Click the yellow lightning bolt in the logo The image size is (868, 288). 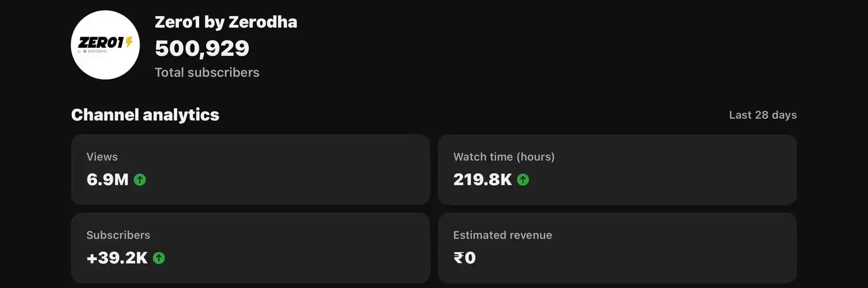click(129, 42)
